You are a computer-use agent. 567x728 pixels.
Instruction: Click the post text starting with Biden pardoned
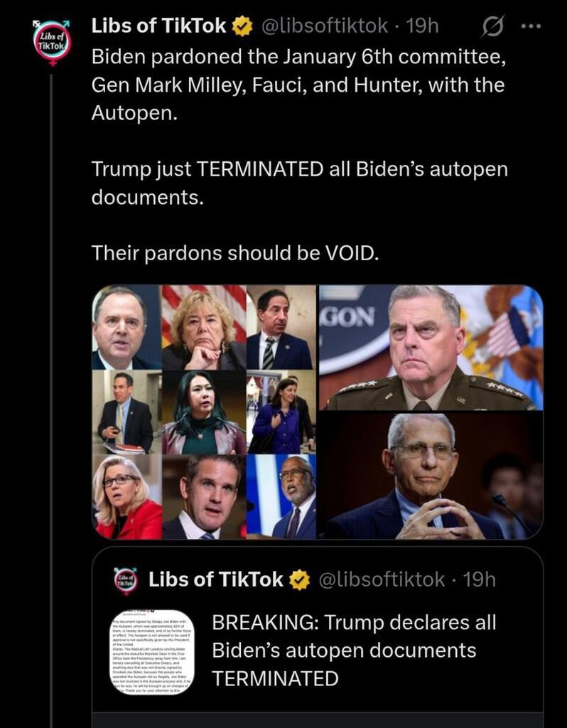coord(298,85)
